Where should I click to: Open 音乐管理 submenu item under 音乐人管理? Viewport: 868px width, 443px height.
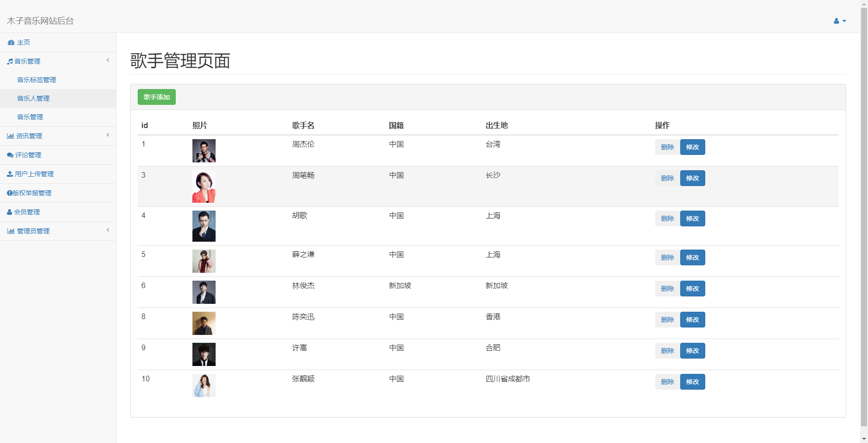coord(58,117)
